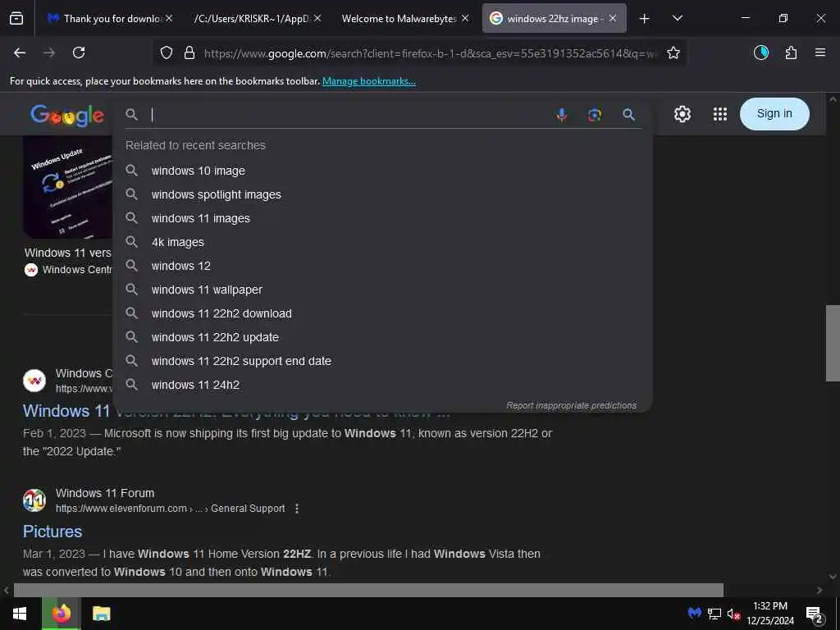
Task: View site security padlock info
Action: (189, 52)
